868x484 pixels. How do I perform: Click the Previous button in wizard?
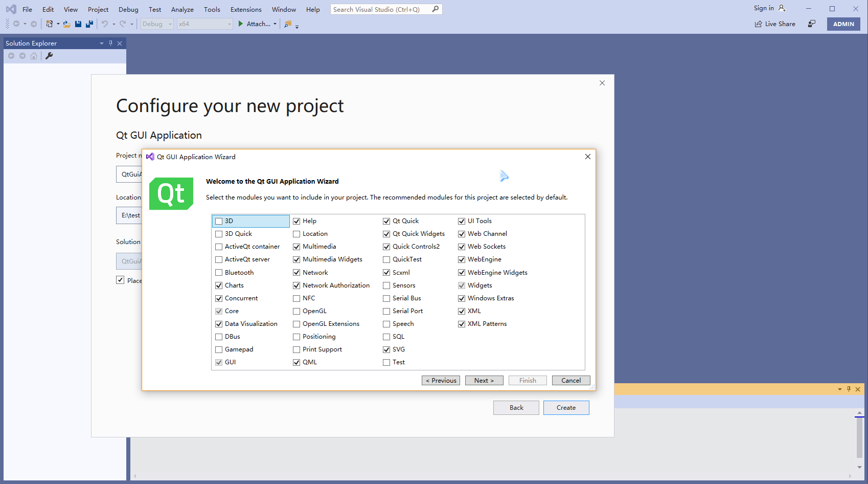[441, 381]
